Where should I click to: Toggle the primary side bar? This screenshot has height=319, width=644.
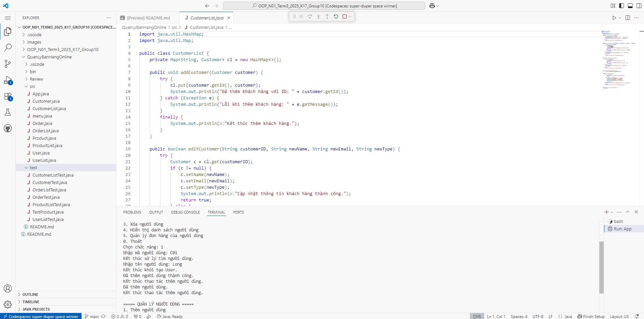click(622, 6)
